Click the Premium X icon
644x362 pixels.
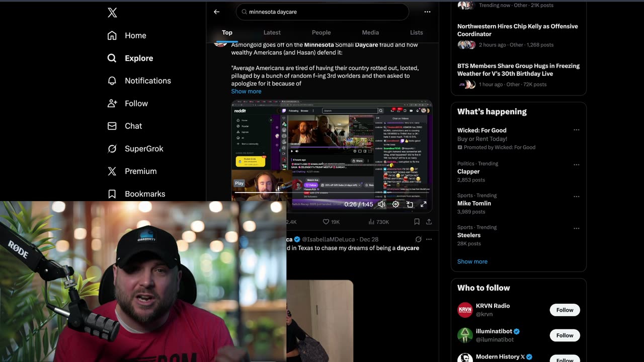[x=112, y=171]
